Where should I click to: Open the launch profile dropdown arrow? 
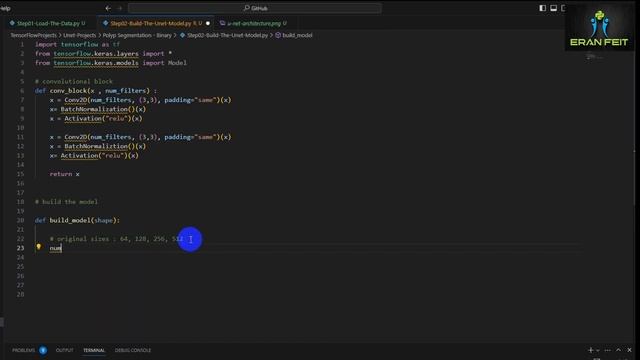point(598,350)
